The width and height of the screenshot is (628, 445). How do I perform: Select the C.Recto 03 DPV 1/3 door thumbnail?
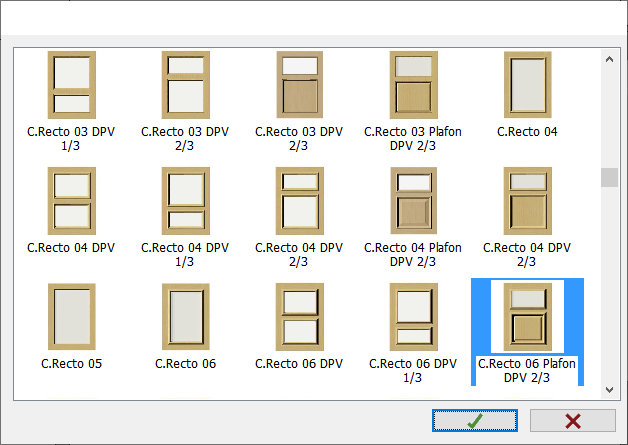[x=72, y=85]
